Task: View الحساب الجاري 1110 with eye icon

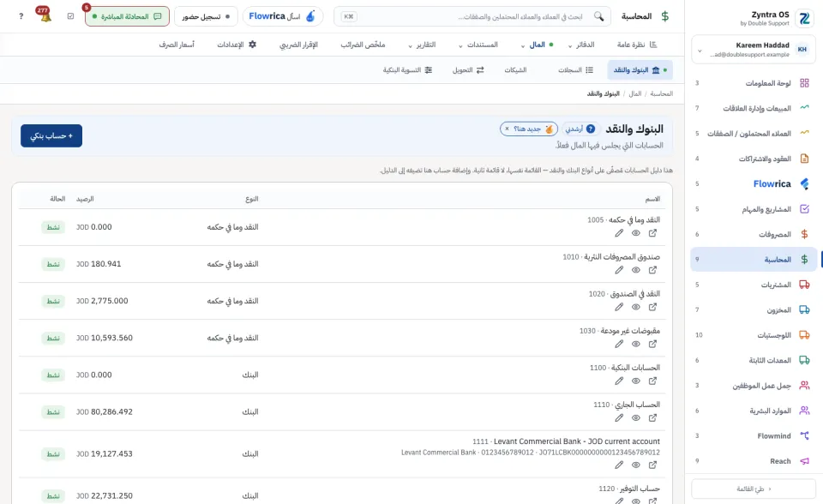Action: (x=635, y=418)
